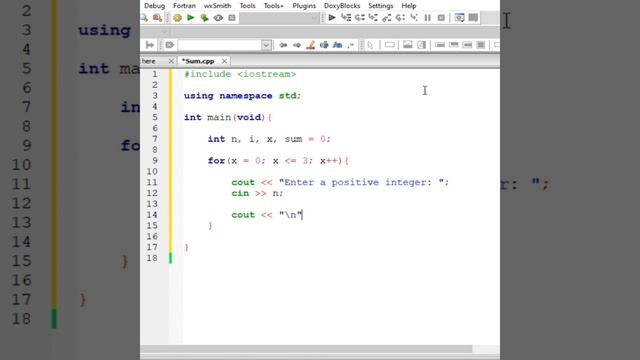
Task: Click the jump arrow icon left of search box
Action: tap(150, 45)
